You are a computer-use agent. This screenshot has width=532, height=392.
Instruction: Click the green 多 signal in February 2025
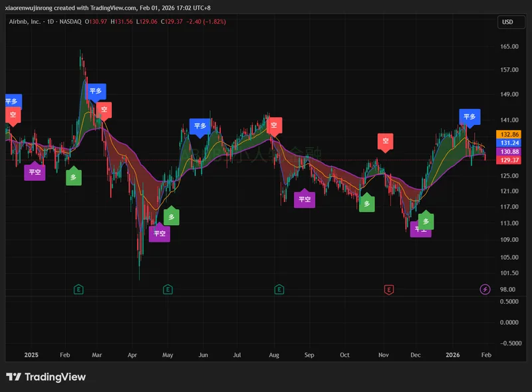point(74,176)
